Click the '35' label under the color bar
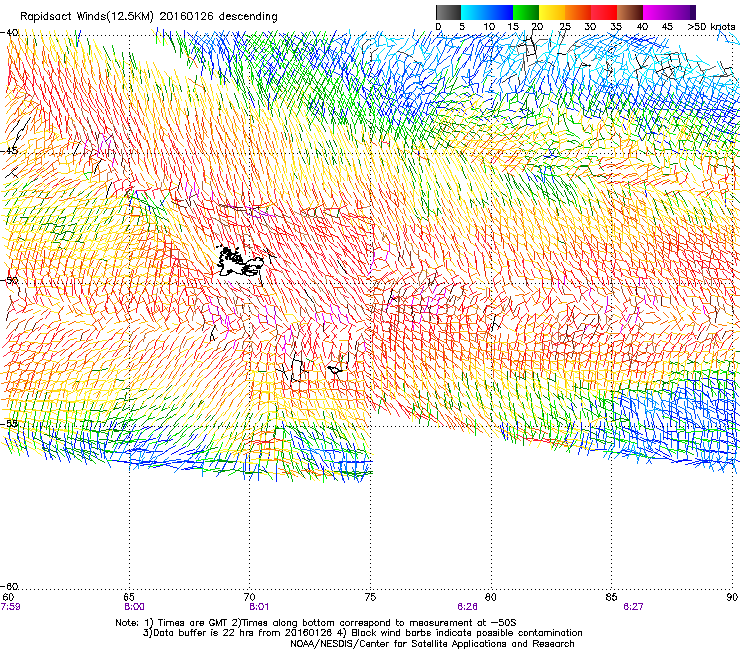The width and height of the screenshot is (740, 650). 616,27
